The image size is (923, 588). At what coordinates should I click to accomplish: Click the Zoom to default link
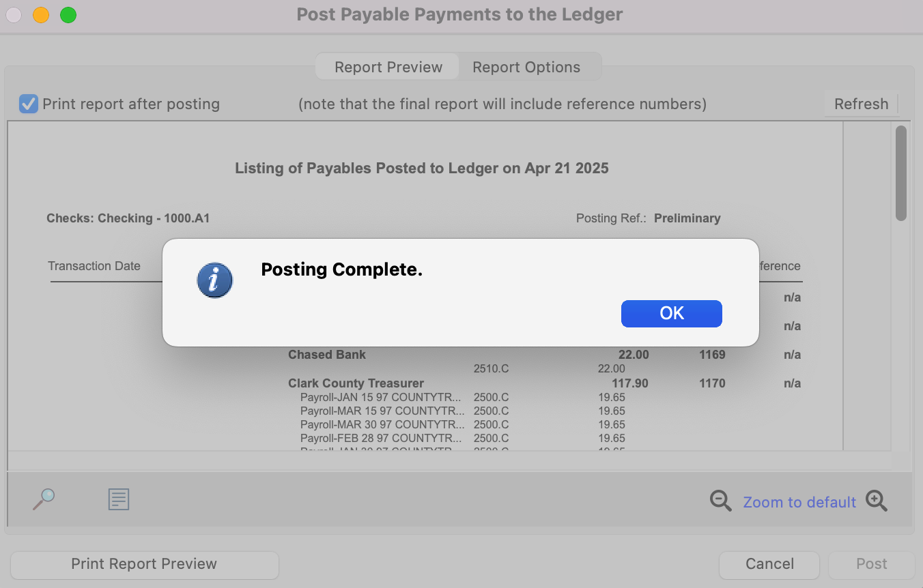point(799,502)
